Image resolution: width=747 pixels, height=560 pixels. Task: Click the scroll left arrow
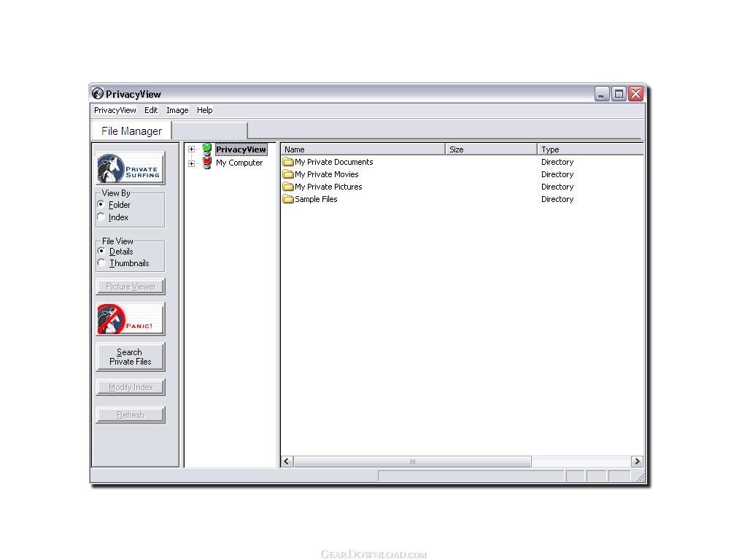pos(287,462)
